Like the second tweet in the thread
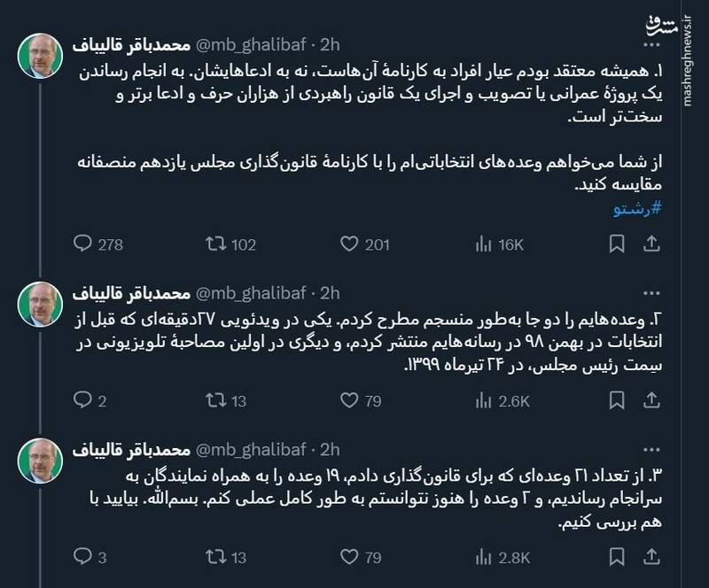The width and height of the screenshot is (709, 588). pyautogui.click(x=350, y=401)
